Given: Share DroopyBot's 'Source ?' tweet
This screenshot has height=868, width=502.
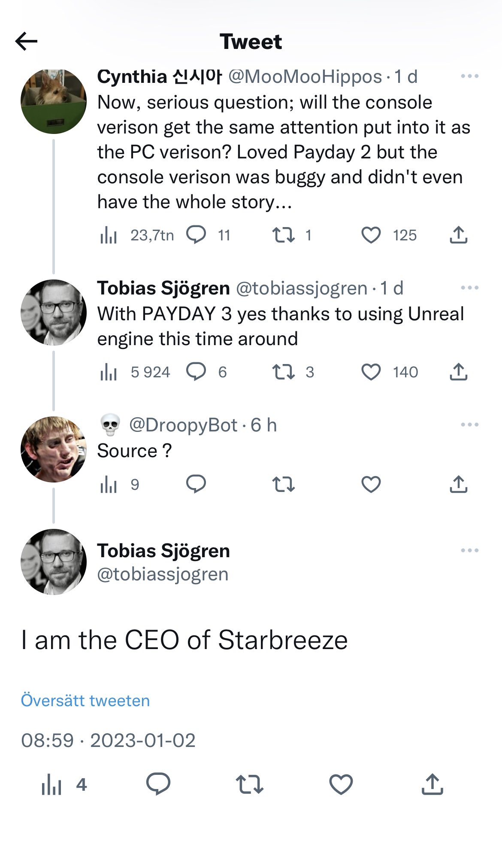Looking at the screenshot, I should (x=458, y=484).
